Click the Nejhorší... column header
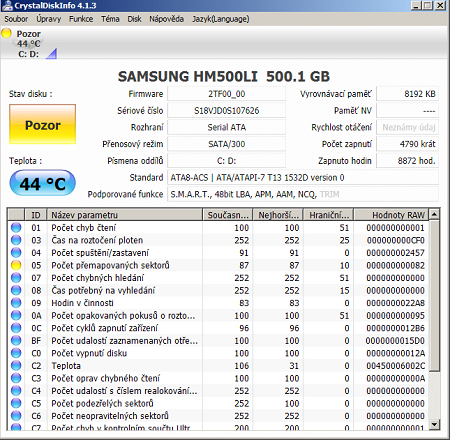This screenshot has width=450, height=440. pos(278,215)
